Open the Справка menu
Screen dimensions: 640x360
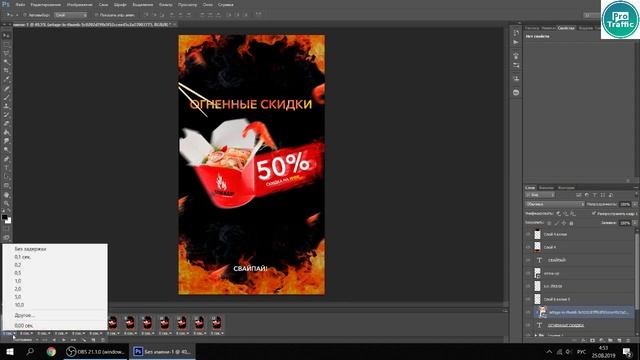[x=225, y=4]
